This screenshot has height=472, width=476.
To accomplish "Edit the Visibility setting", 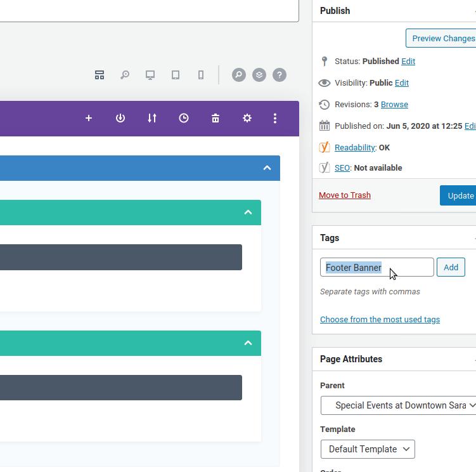I will point(402,83).
